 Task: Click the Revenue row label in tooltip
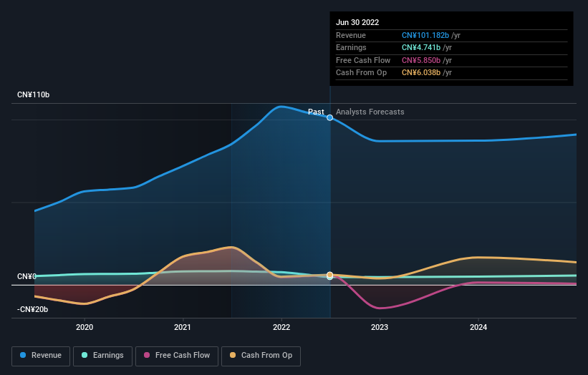click(x=351, y=35)
